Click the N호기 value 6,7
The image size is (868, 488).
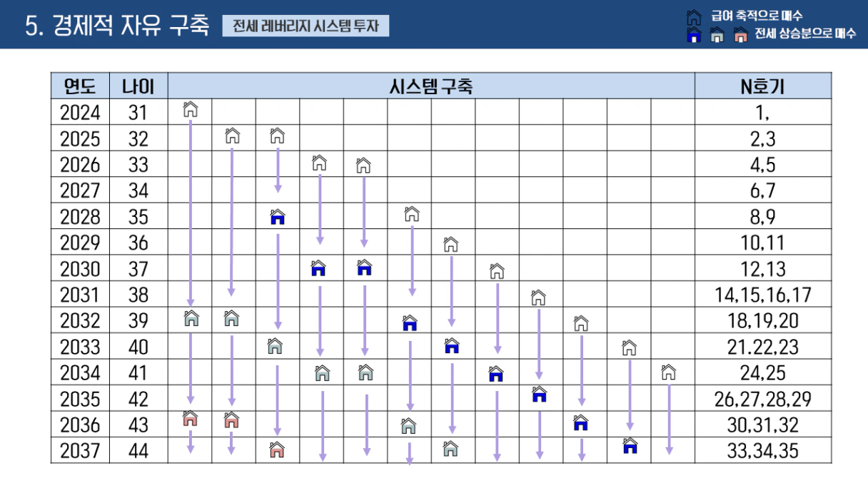click(x=763, y=190)
